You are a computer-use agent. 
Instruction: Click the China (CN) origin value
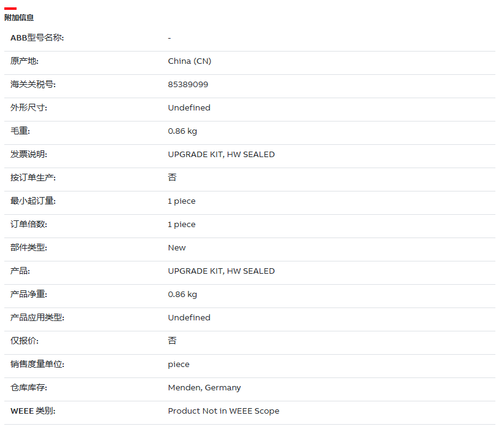[x=189, y=61]
